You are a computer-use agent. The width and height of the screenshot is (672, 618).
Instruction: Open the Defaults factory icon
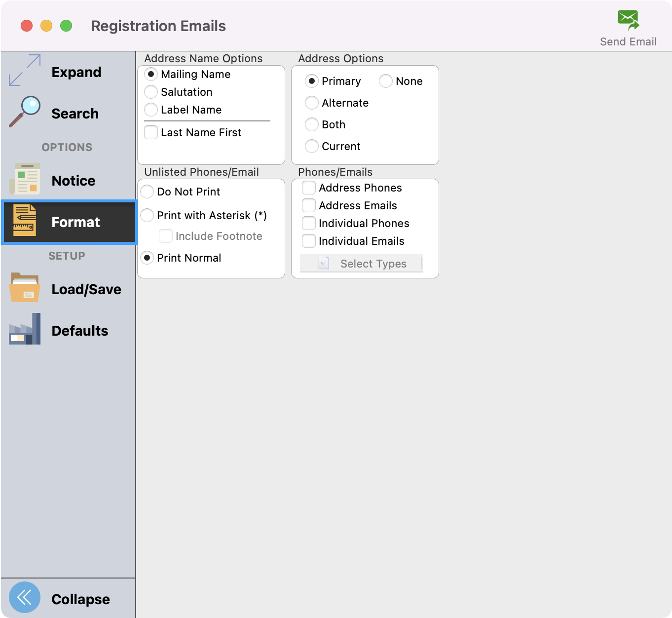(x=25, y=329)
